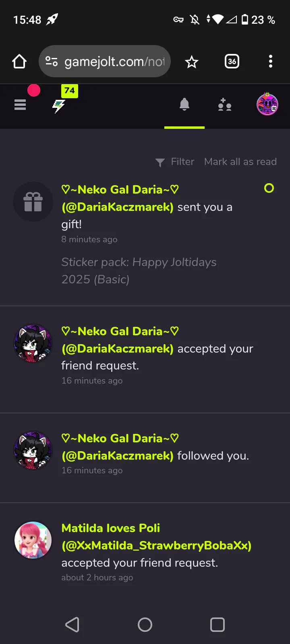Open Matilda loves Poli avatar

click(33, 541)
